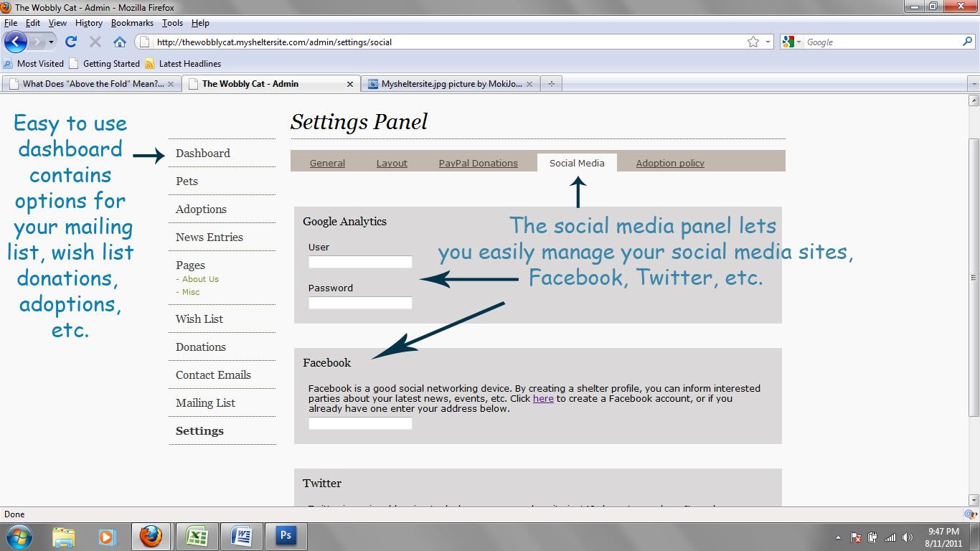Open the Edit menu
Image resolution: width=980 pixels, height=551 pixels.
[33, 23]
